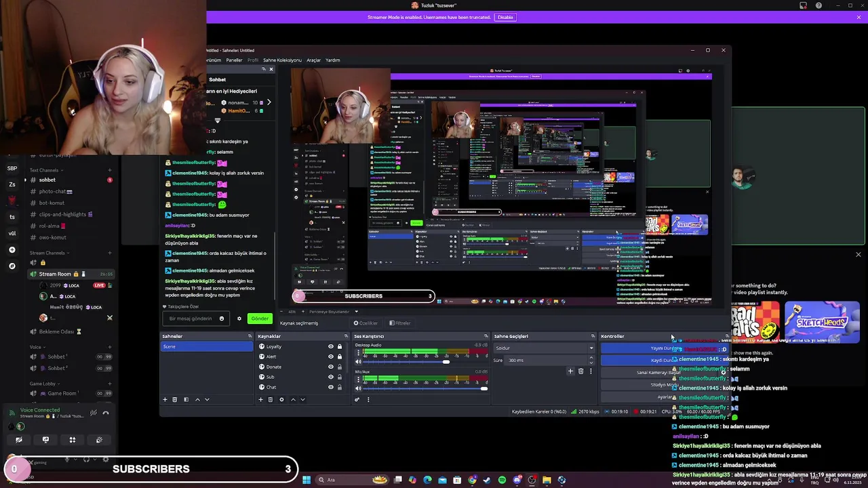Move source down in Kaynaklar toolbar

(302, 399)
